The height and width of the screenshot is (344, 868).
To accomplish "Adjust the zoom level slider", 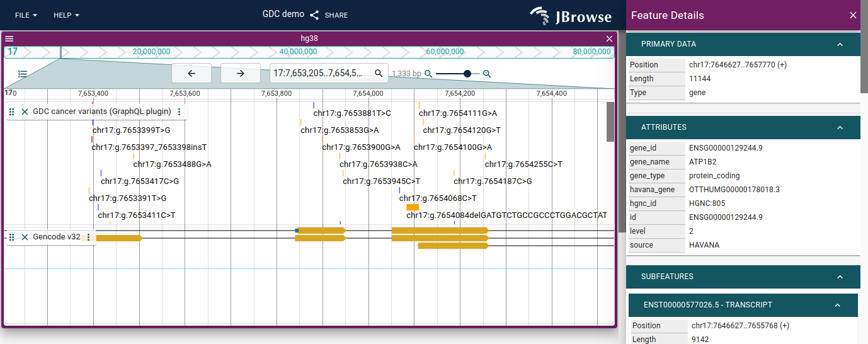I will [x=458, y=74].
